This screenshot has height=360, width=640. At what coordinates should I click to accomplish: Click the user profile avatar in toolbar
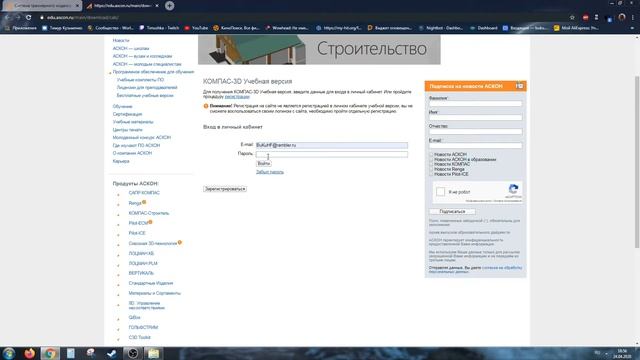coord(622,18)
